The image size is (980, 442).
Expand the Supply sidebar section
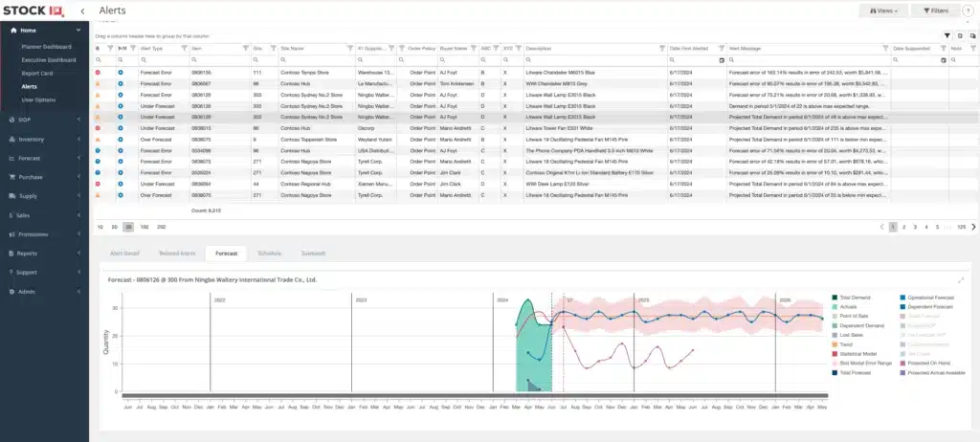click(x=78, y=196)
